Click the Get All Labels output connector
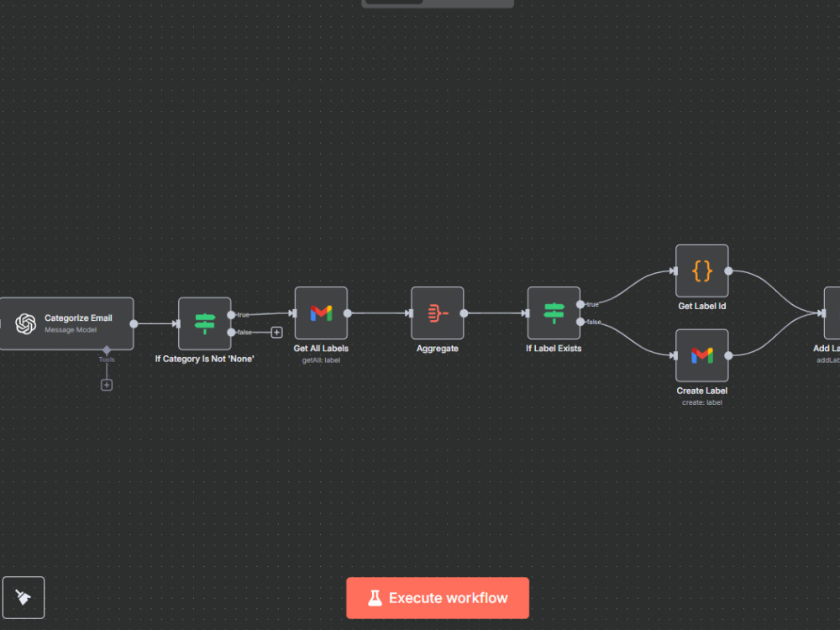Screen dimensions: 840x630 pyautogui.click(x=348, y=313)
